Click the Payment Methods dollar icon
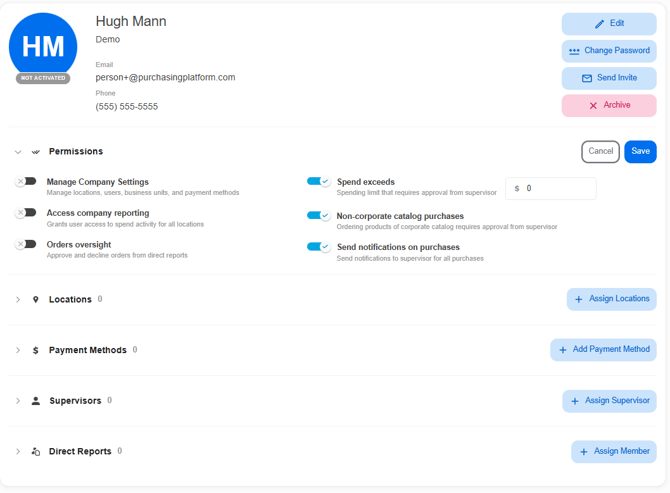Image resolution: width=670 pixels, height=493 pixels. [36, 351]
